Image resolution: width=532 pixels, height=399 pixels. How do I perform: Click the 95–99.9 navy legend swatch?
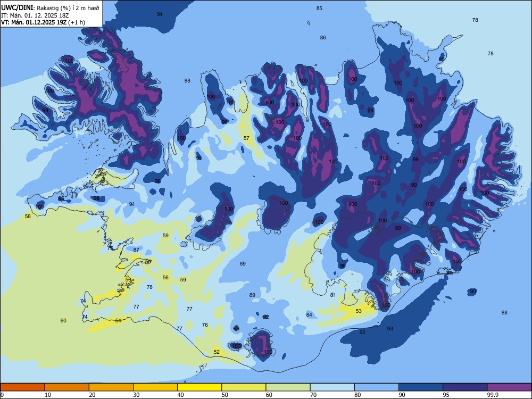pyautogui.click(x=465, y=387)
